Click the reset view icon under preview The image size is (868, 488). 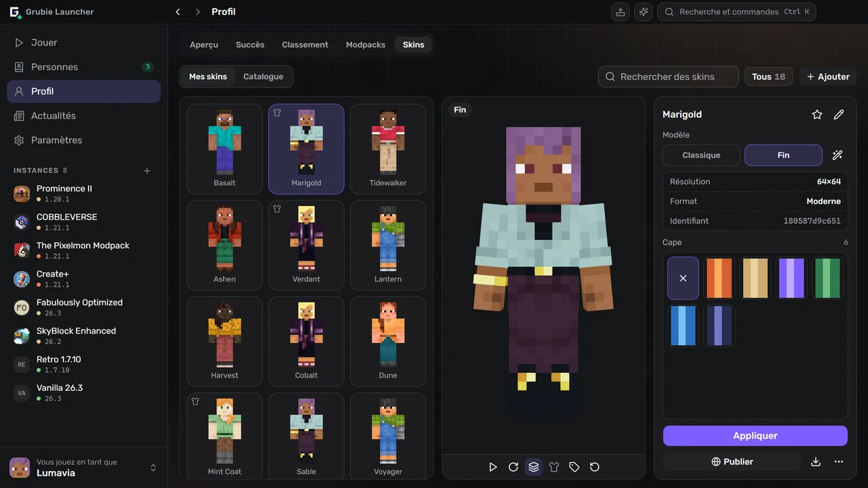[x=595, y=467]
